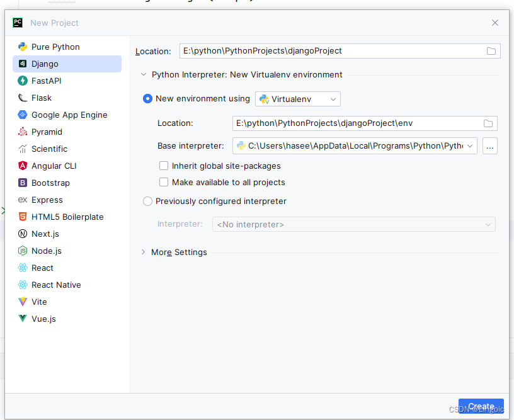Collapse the Python Interpreter section
Screen dimensions: 514x420
click(143, 75)
